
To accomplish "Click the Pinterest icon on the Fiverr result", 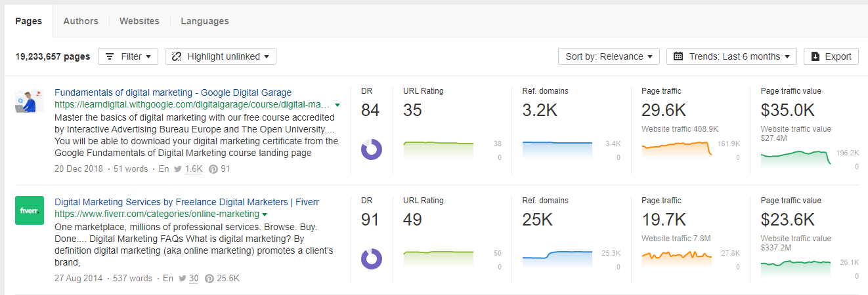I will tap(209, 279).
